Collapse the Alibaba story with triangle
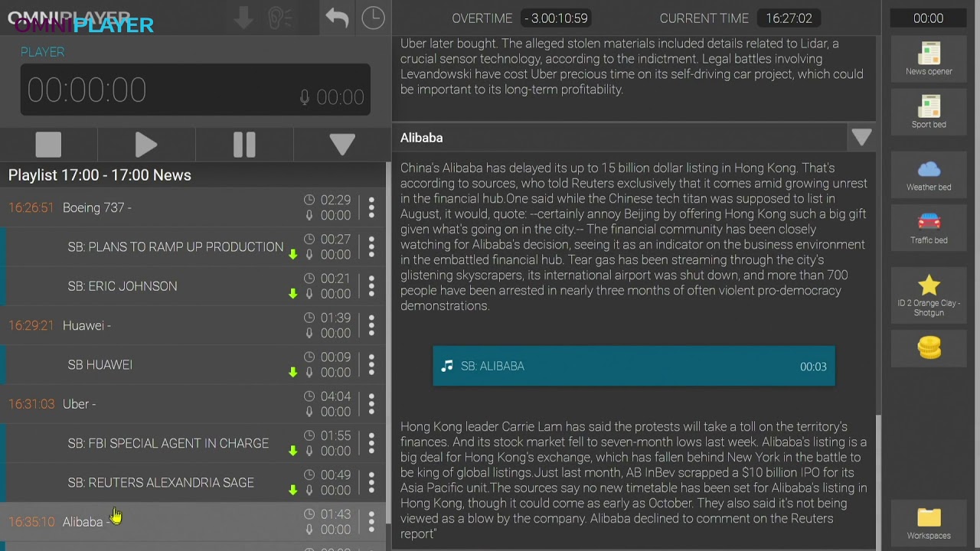Viewport: 980px width, 551px height. click(861, 138)
